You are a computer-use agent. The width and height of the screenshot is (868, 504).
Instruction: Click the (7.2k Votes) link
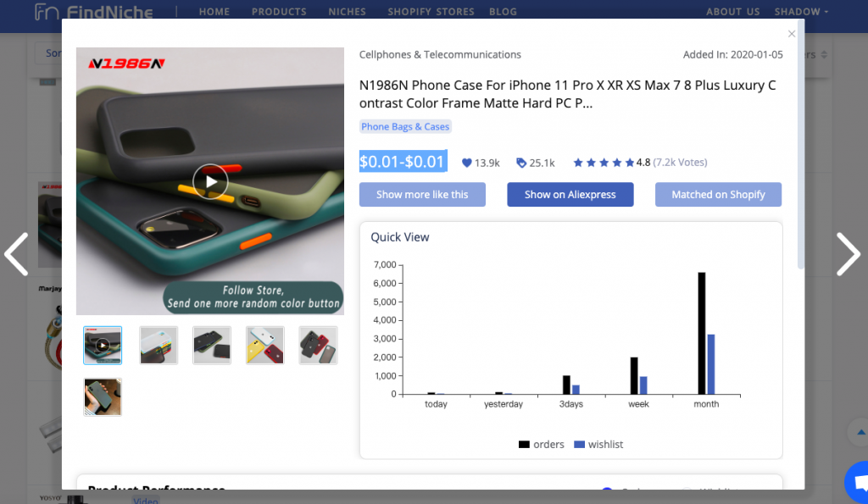coord(680,163)
